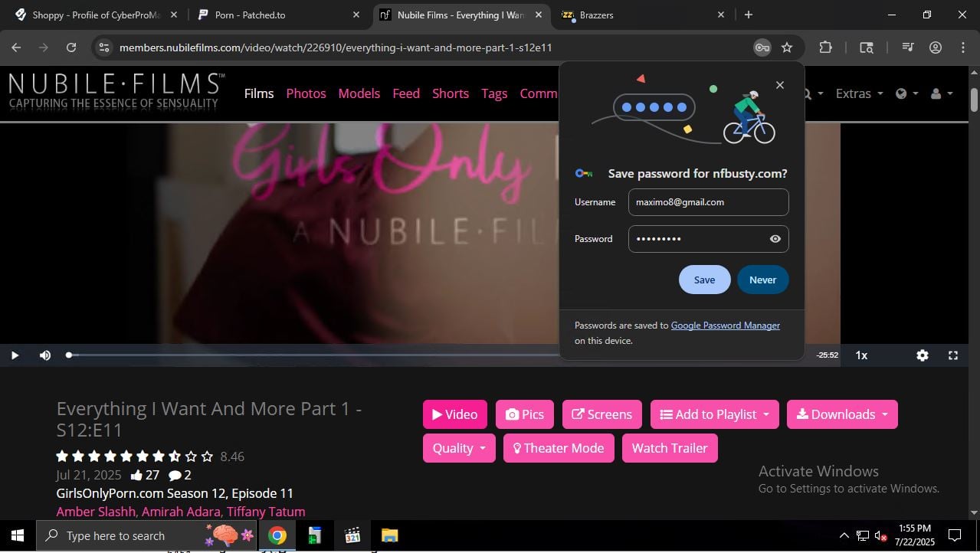Open Chrome media controls icon
The width and height of the screenshot is (980, 553).
[x=908, y=47]
